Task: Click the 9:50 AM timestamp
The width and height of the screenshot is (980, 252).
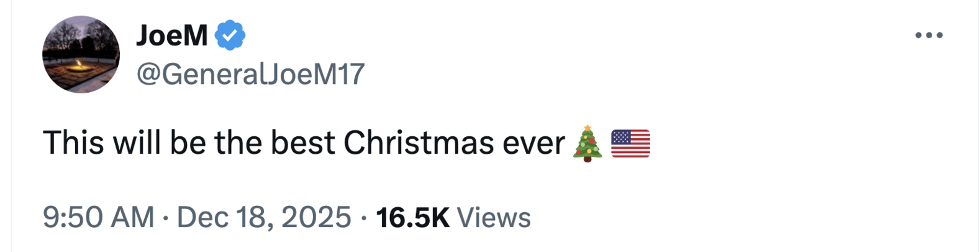Action: [x=98, y=218]
